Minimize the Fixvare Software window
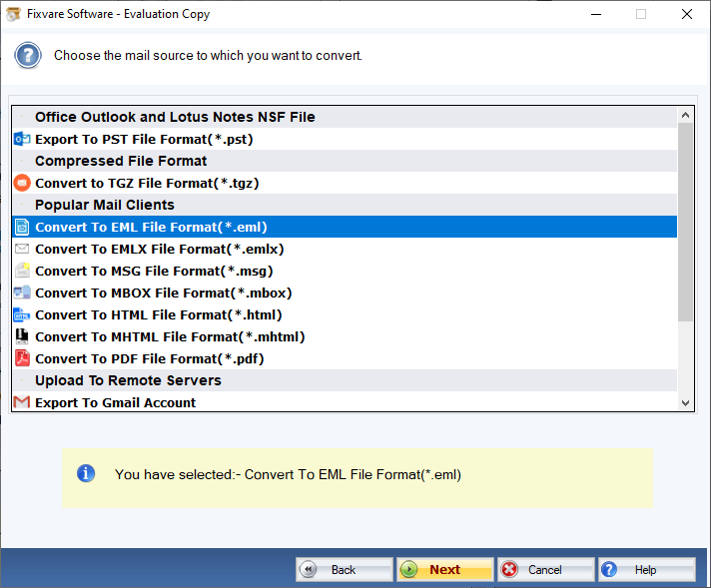 click(x=596, y=14)
